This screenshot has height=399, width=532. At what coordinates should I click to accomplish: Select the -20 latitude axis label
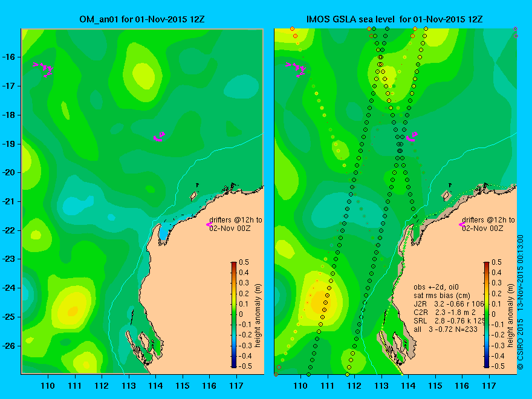pyautogui.click(x=10, y=172)
